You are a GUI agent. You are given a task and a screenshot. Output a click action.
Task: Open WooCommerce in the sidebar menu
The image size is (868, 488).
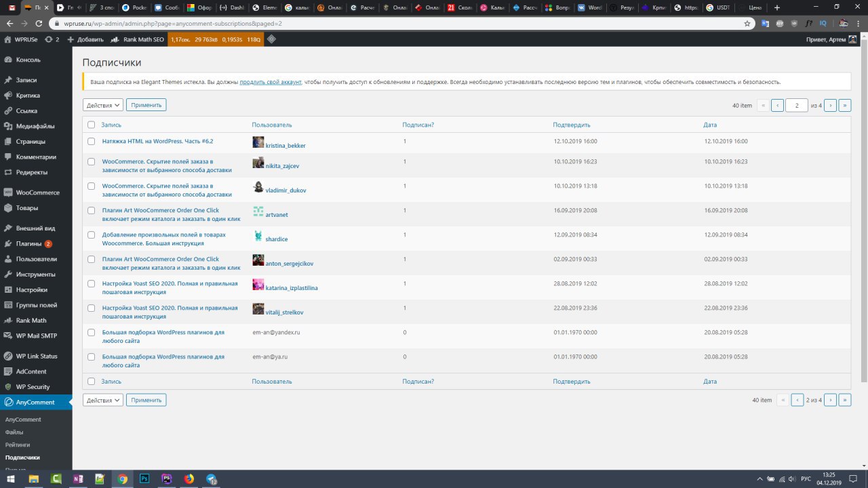[37, 192]
